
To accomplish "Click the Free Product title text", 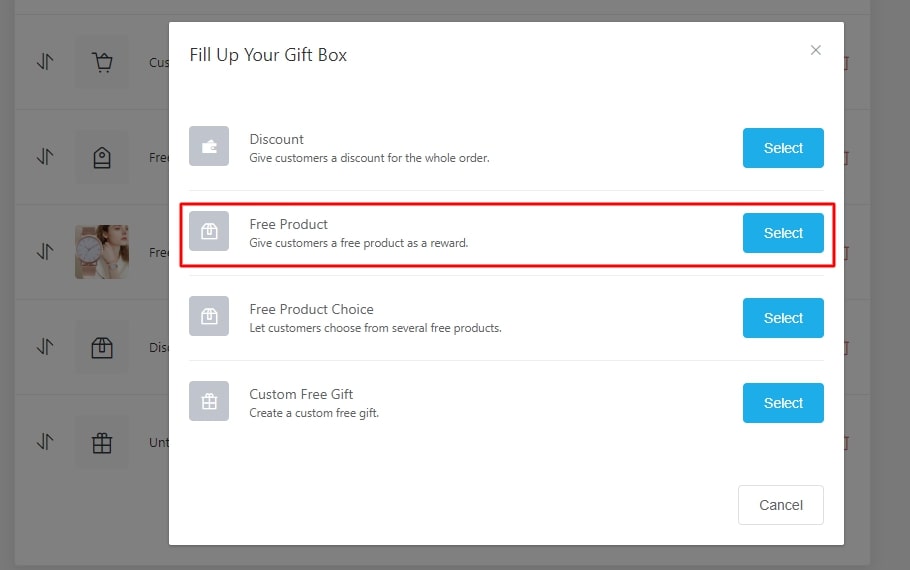I will (x=289, y=224).
